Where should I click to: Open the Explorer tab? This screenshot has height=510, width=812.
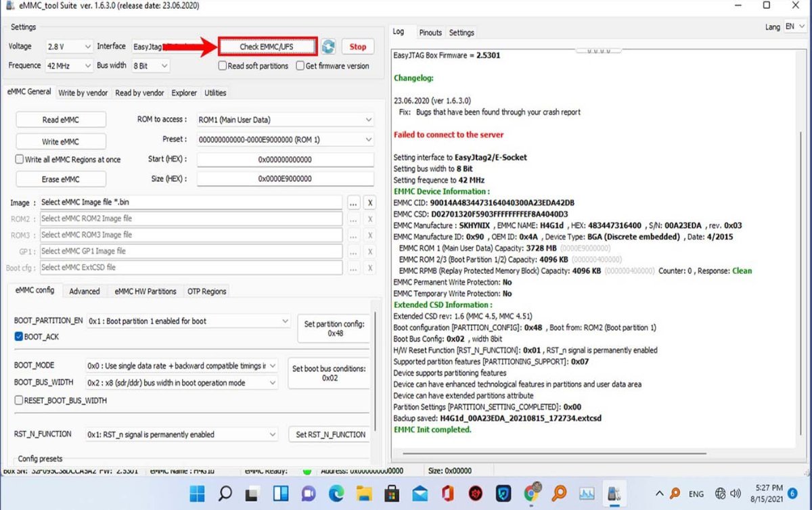(x=184, y=93)
